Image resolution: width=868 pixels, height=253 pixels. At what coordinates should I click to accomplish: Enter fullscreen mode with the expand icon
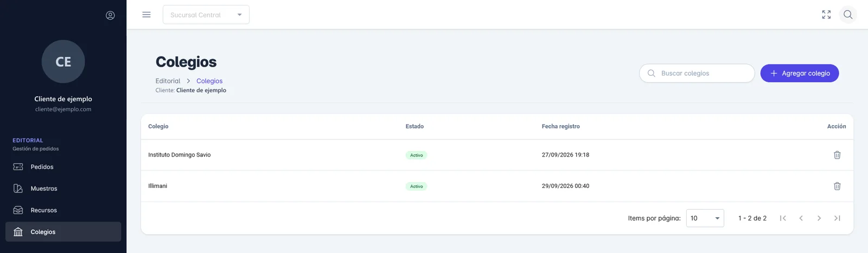click(x=826, y=15)
